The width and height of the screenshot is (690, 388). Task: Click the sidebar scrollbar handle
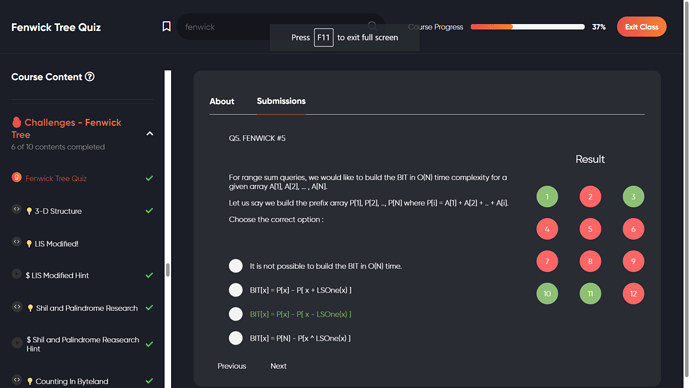coord(168,270)
